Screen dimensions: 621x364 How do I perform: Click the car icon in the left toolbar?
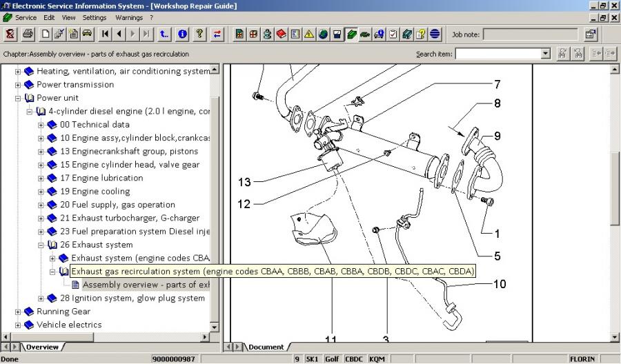click(87, 34)
